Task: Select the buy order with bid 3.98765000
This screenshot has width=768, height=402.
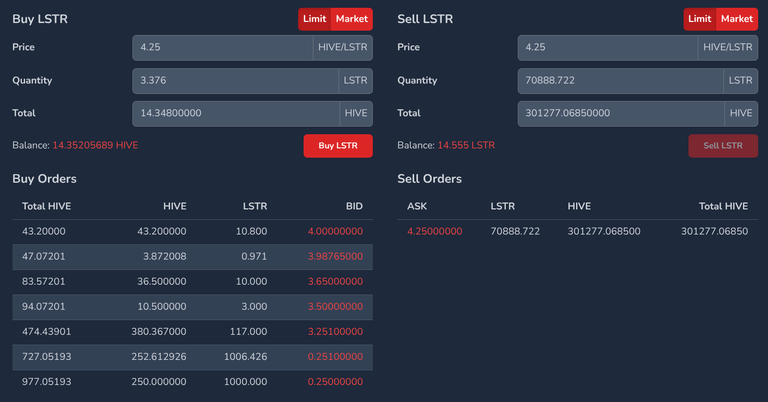Action: click(192, 257)
